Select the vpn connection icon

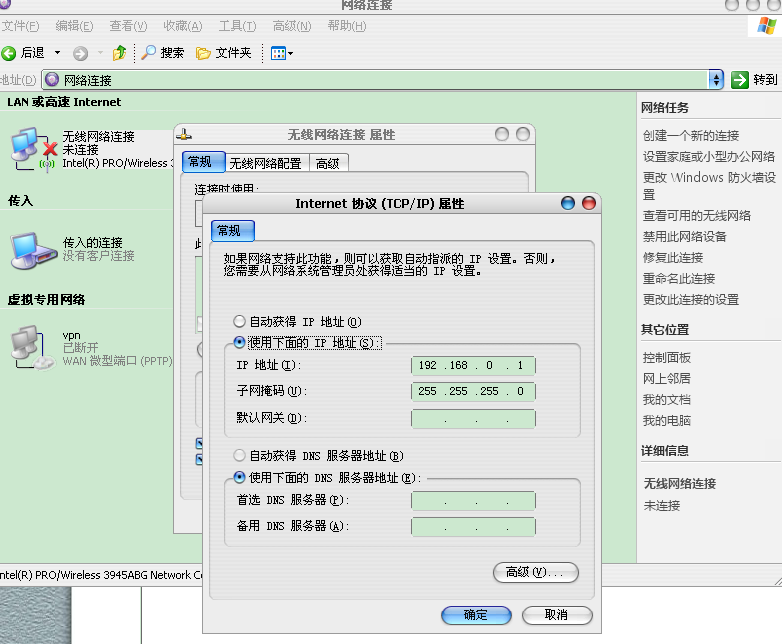[x=30, y=347]
